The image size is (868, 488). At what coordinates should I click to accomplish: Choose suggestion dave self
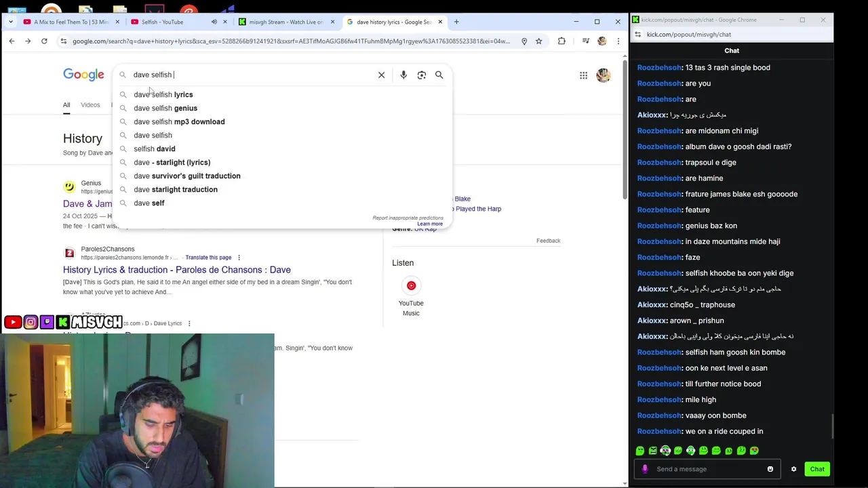[x=282, y=203]
